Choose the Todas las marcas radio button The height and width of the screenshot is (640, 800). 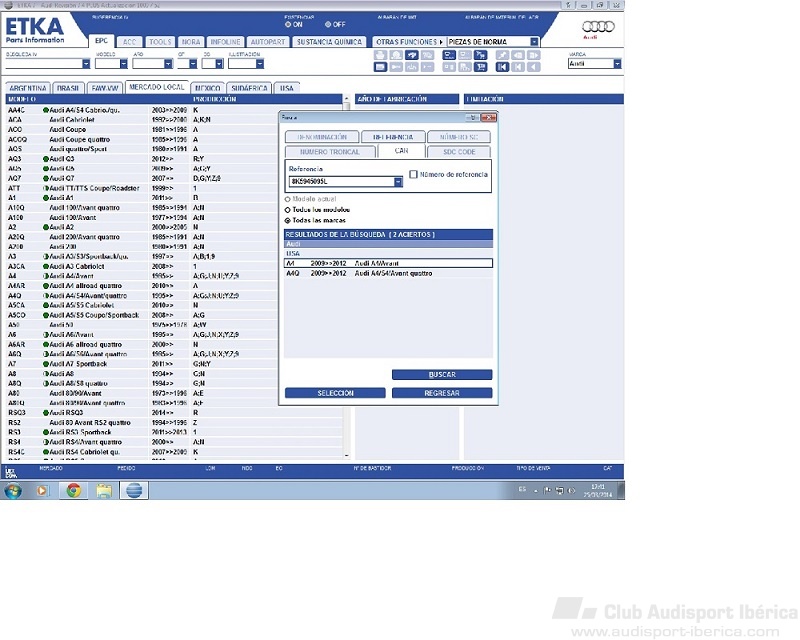click(x=287, y=220)
